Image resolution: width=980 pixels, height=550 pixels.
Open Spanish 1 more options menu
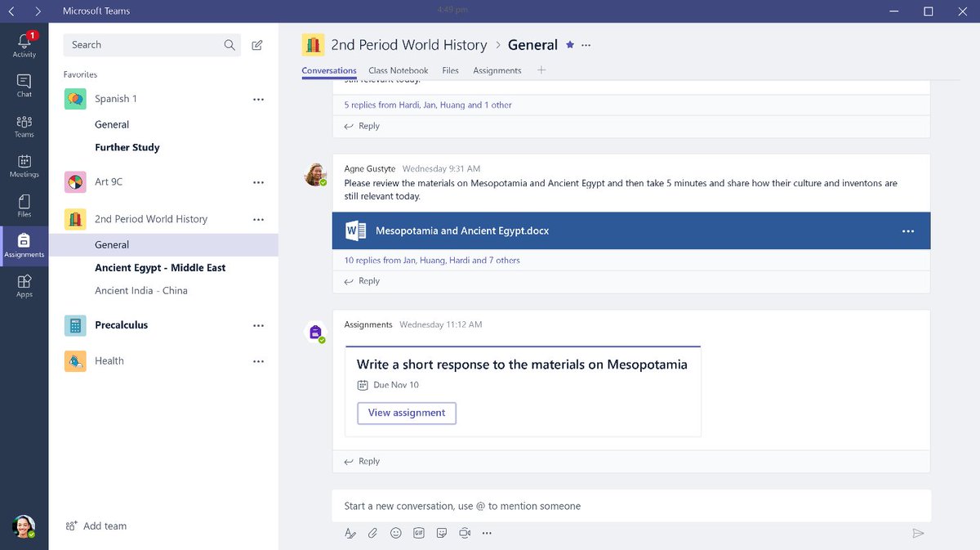[x=259, y=99]
